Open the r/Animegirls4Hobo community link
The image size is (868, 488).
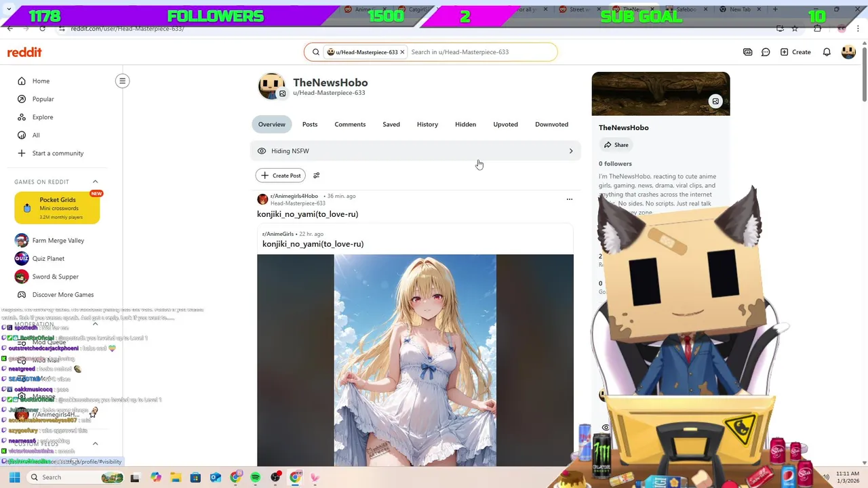[x=294, y=196]
